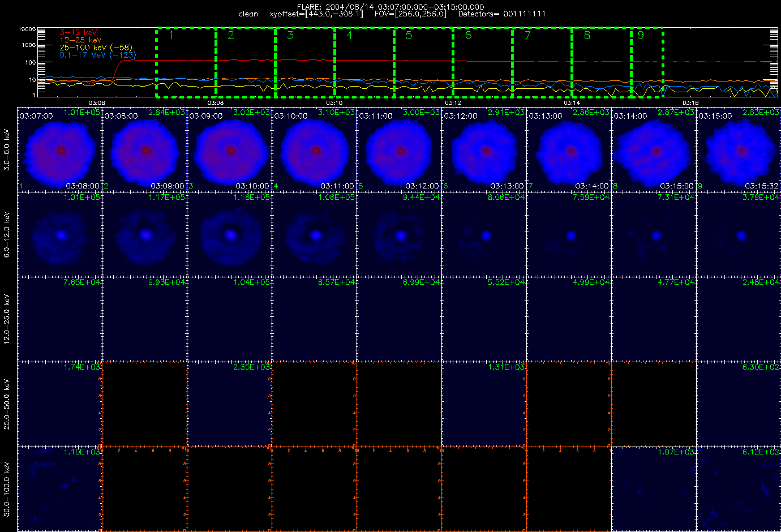Choose the 3-6 keV image starting 03:13:00
The width and height of the screenshot is (781, 532).
click(x=569, y=149)
